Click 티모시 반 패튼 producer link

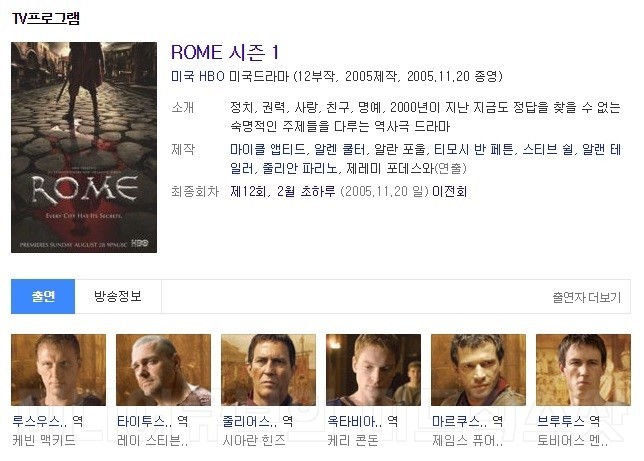474,150
